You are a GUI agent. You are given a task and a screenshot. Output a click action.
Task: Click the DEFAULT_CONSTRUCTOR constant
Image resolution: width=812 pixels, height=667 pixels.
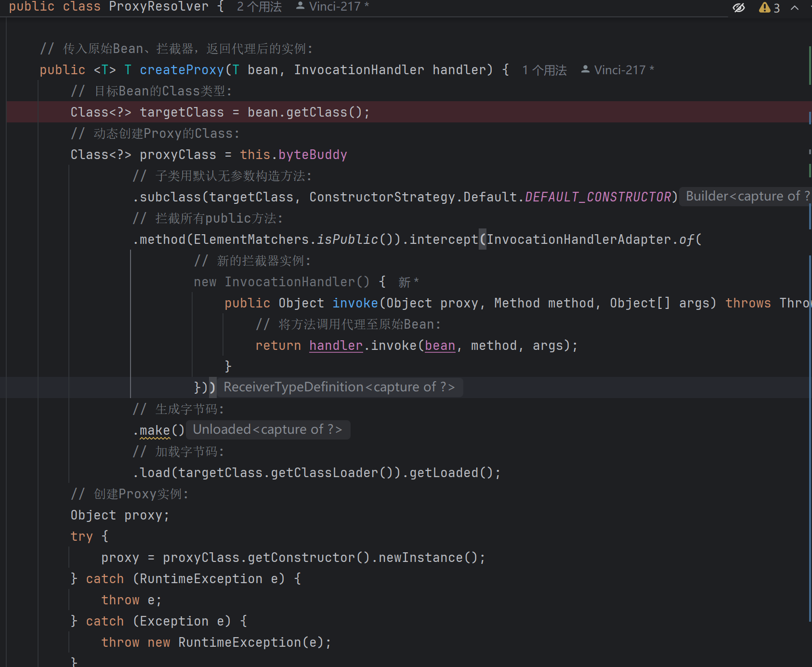[598, 197]
